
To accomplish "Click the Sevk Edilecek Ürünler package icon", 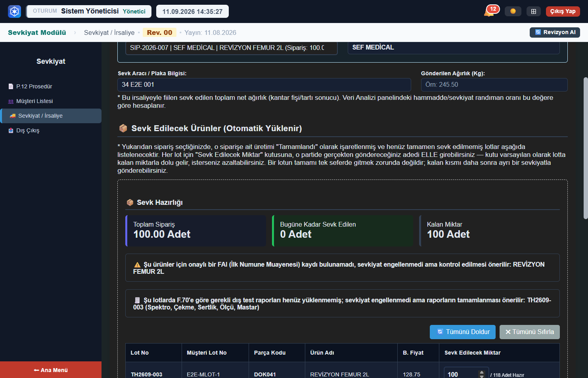I will click(x=123, y=128).
